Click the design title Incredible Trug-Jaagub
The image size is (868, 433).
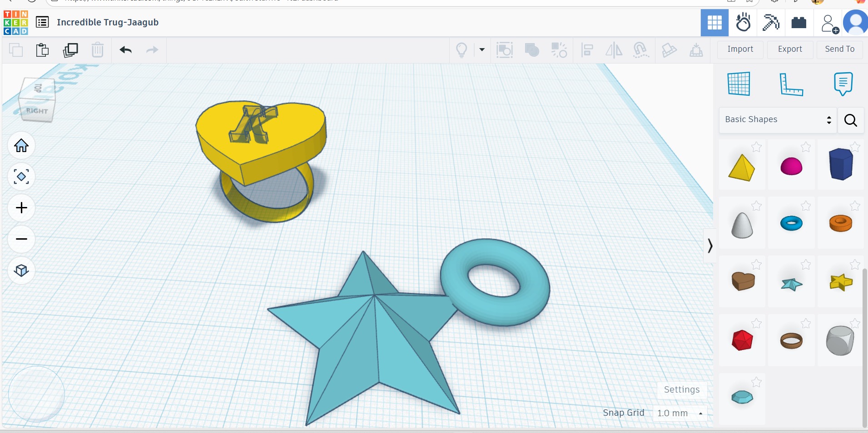tap(108, 22)
